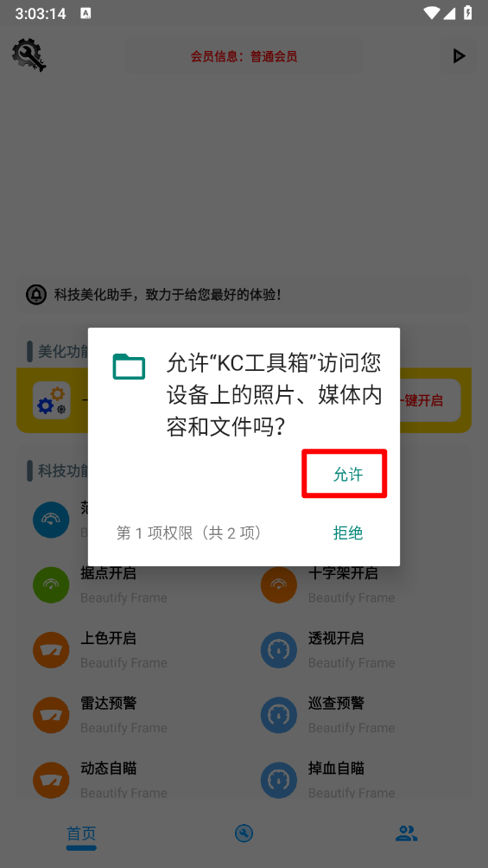This screenshot has width=488, height=868.
Task: Tap the 允许 button in permission dialog
Action: click(x=347, y=475)
